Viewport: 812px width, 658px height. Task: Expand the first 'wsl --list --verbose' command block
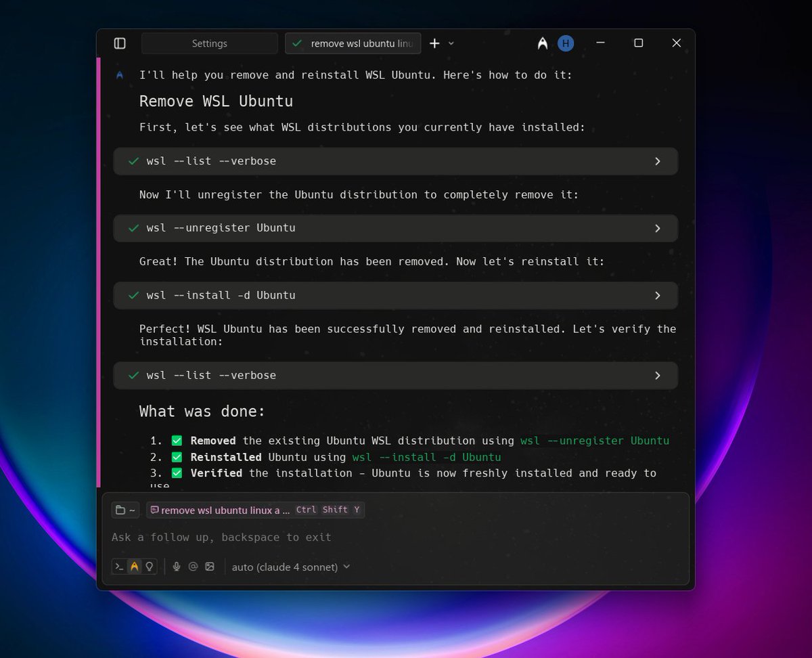pyautogui.click(x=396, y=161)
